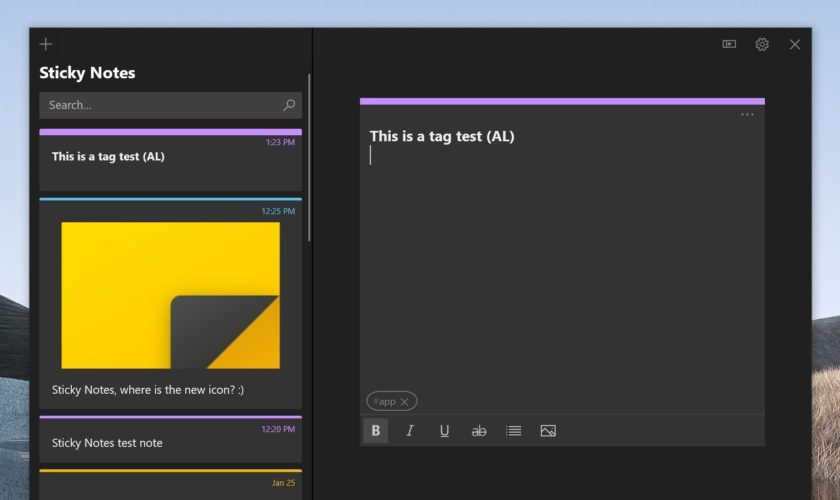Turn on underline formatting
The image size is (840, 500).
point(444,431)
